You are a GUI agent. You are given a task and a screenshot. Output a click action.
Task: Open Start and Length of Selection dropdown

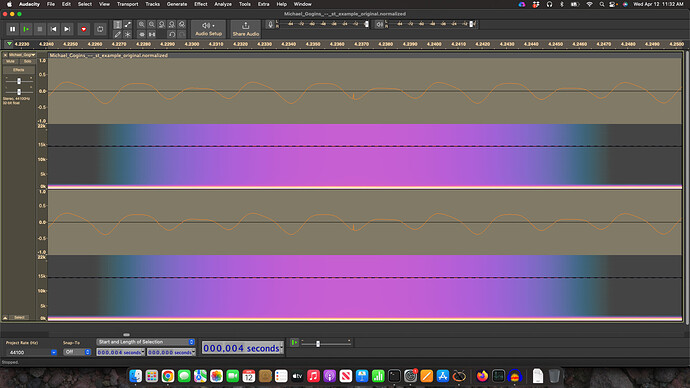point(146,342)
